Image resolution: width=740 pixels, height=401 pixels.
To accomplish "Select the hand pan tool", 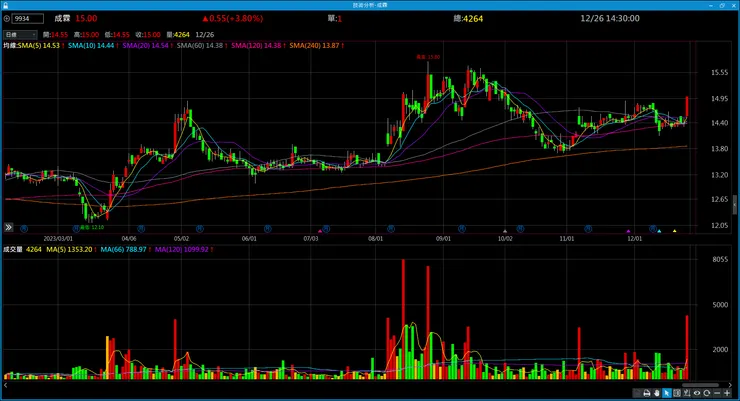I will 656,393.
